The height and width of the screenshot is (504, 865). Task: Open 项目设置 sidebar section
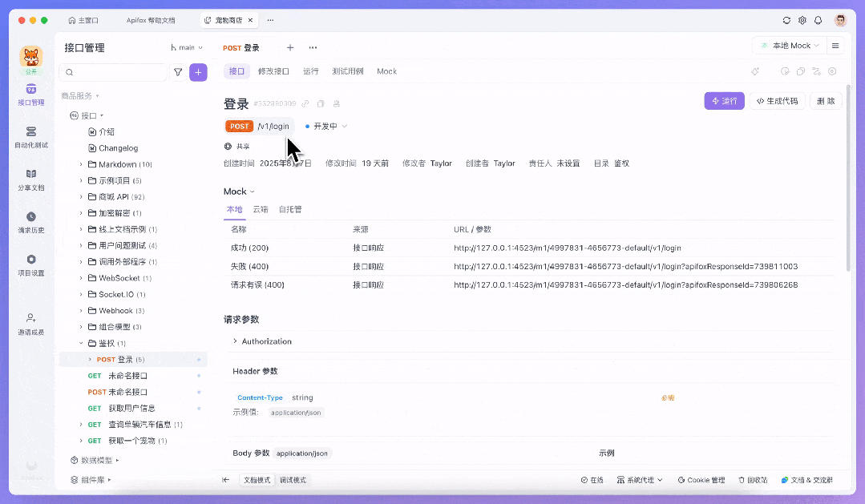pyautogui.click(x=31, y=264)
